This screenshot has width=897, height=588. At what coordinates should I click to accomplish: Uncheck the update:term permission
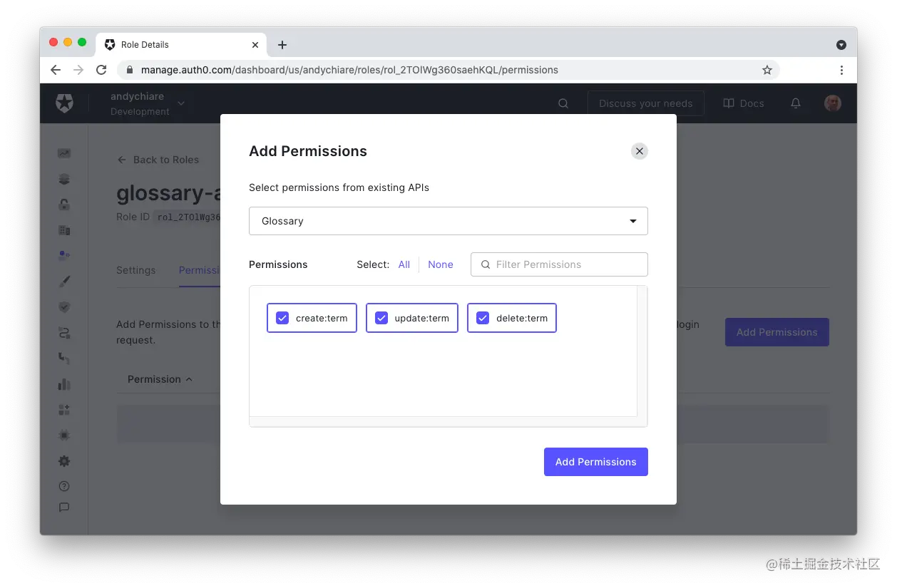pos(381,317)
